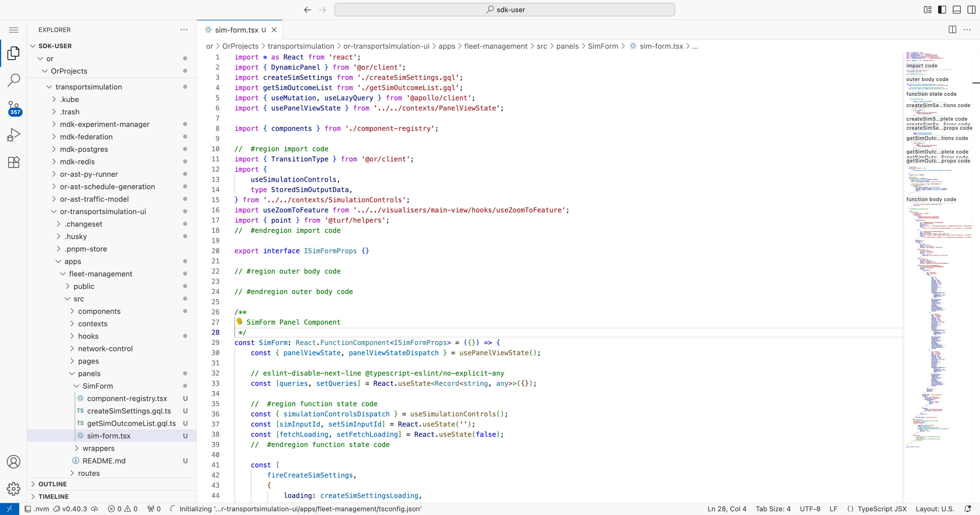This screenshot has height=515, width=980.
Task: Click breadcrumb item or-transportsimulation-ui
Action: (386, 46)
